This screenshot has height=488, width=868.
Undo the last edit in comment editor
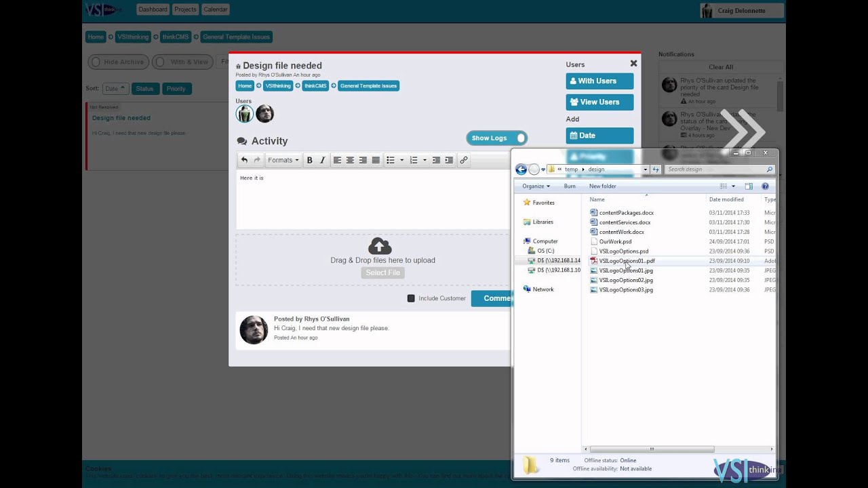tap(244, 160)
